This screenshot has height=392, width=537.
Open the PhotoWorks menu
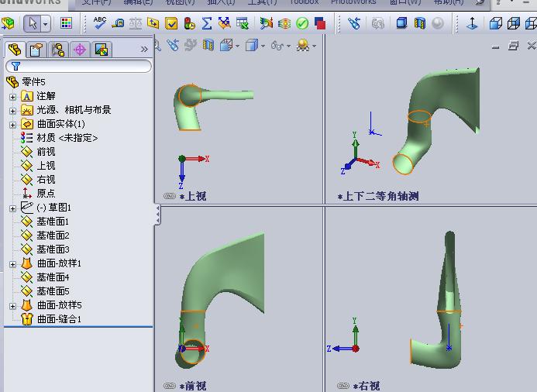coord(353,2)
